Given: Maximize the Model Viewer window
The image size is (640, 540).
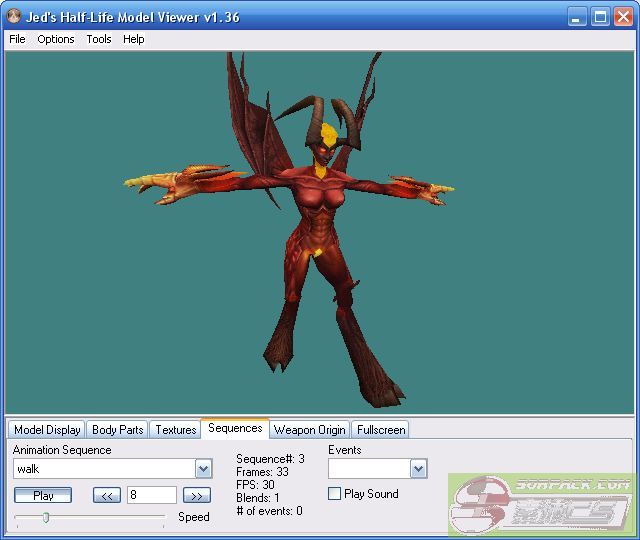Looking at the screenshot, I should point(600,17).
